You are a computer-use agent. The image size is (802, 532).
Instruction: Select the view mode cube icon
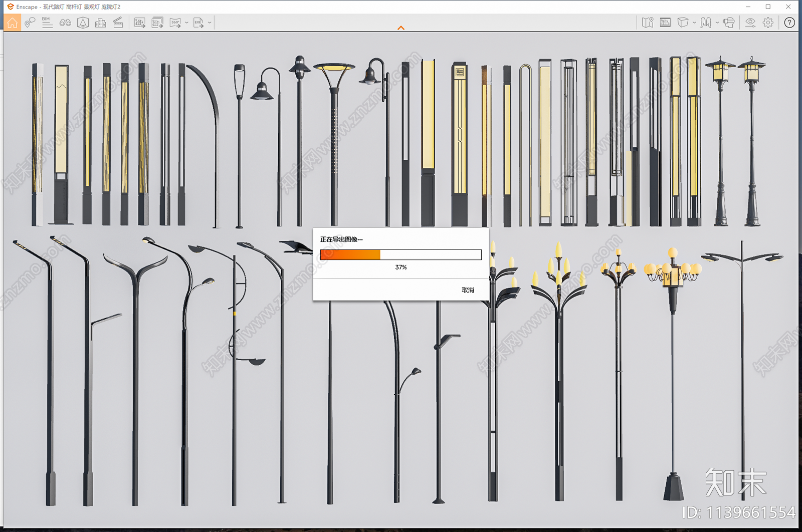tap(683, 23)
